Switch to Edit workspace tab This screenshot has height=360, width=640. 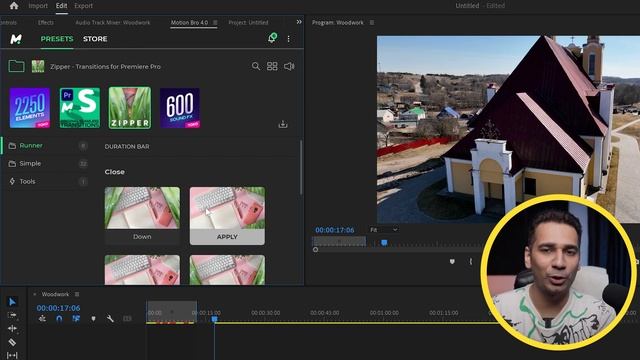pos(62,6)
